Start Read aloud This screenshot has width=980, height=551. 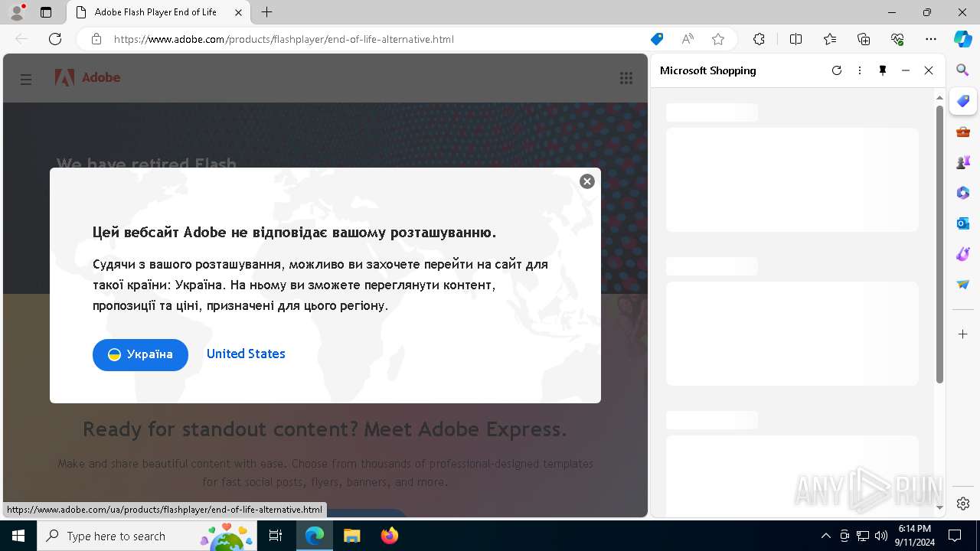[x=688, y=39]
